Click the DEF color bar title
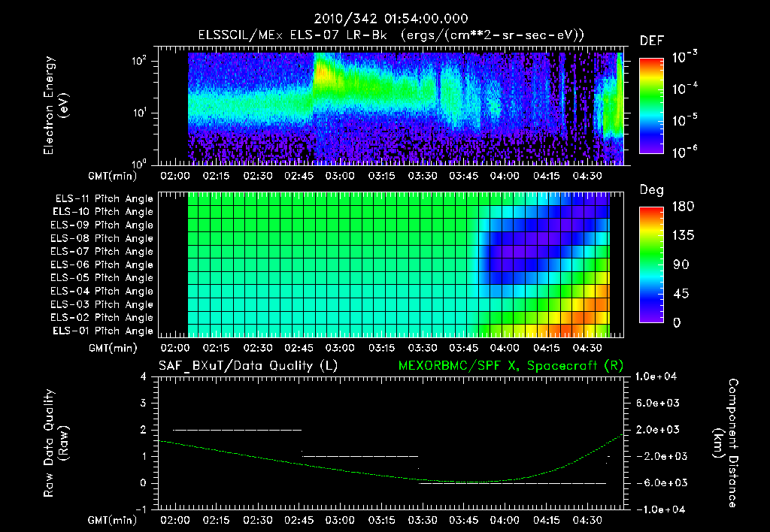Viewport: 770px width, 532px height. point(652,41)
